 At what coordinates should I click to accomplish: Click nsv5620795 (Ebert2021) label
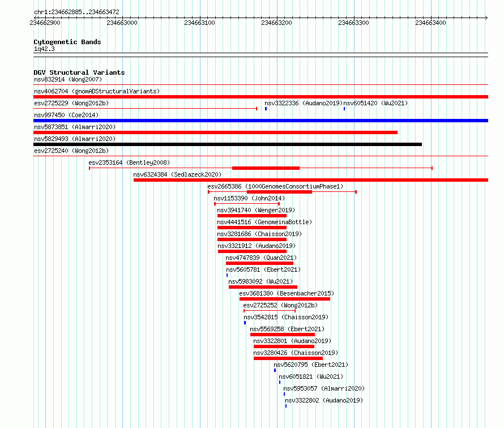pos(311,365)
